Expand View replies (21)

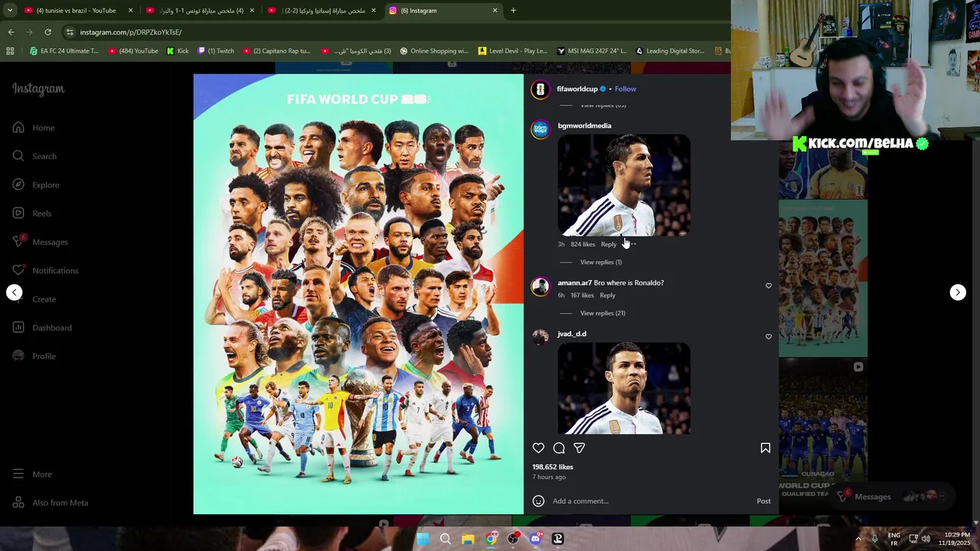(x=603, y=313)
